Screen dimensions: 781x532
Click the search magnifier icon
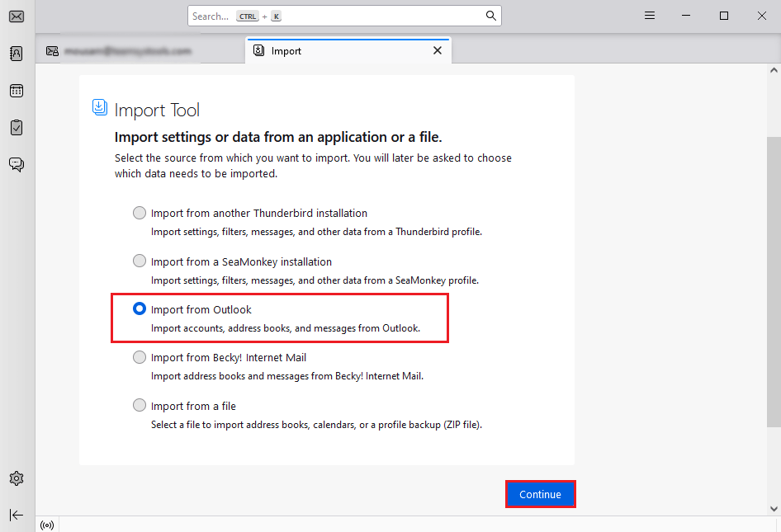click(x=490, y=16)
